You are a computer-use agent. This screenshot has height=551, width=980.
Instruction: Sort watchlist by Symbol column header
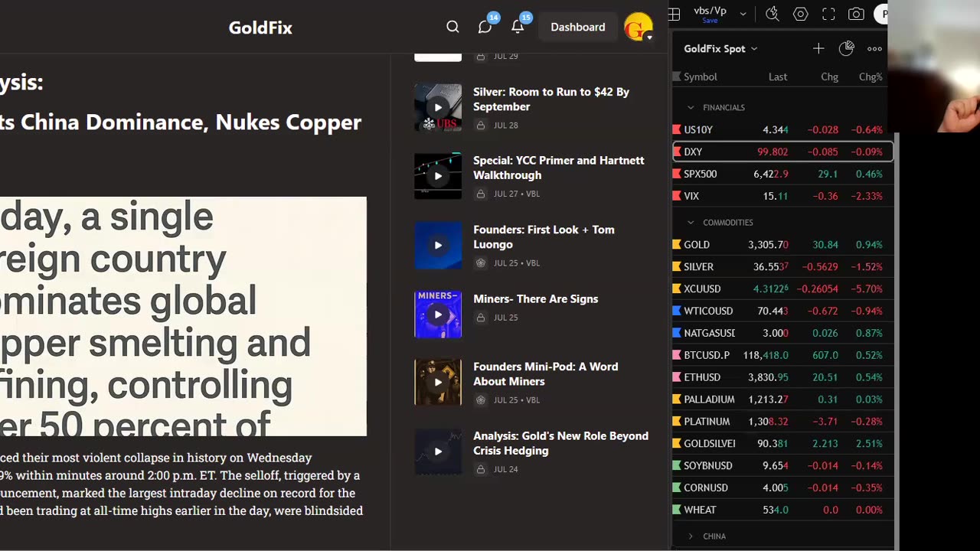(701, 77)
